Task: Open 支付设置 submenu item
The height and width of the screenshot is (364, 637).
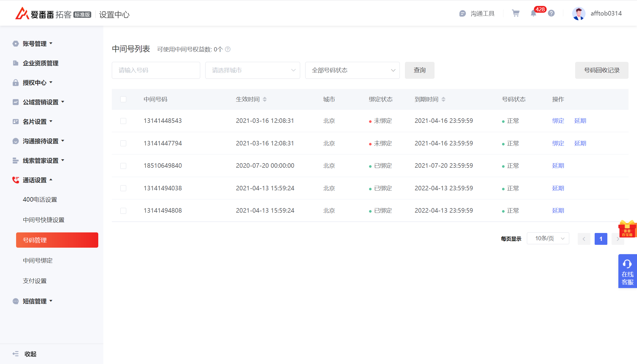Action: [35, 281]
